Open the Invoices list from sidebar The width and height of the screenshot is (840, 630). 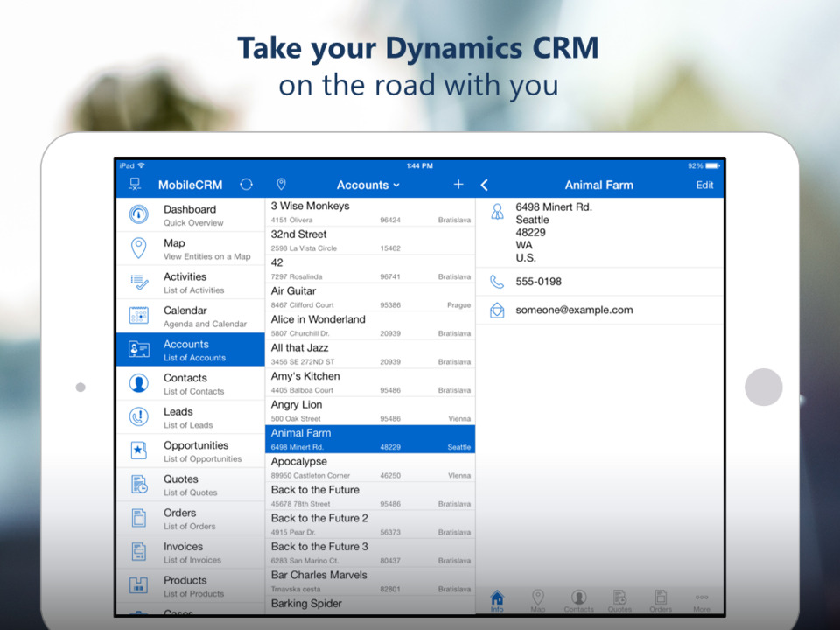(140, 553)
